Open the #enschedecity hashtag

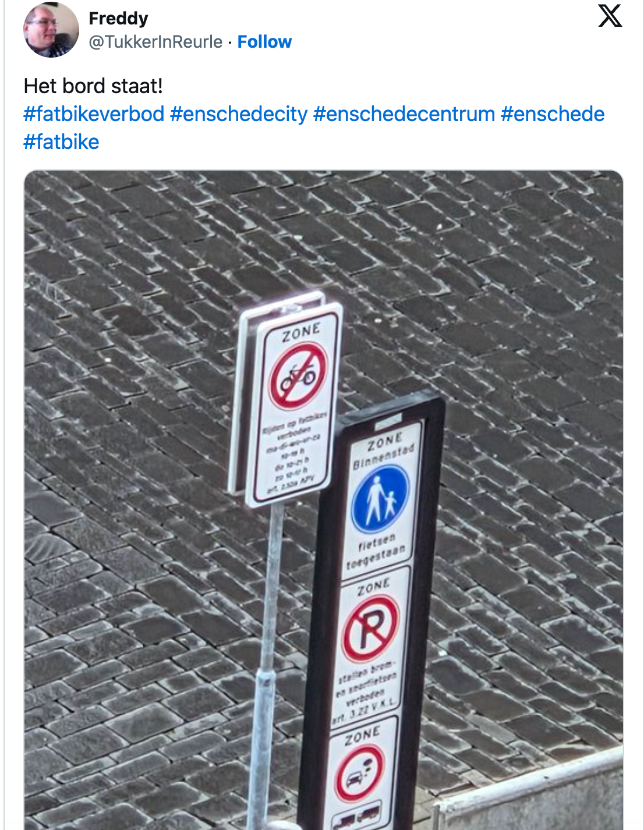(x=239, y=114)
